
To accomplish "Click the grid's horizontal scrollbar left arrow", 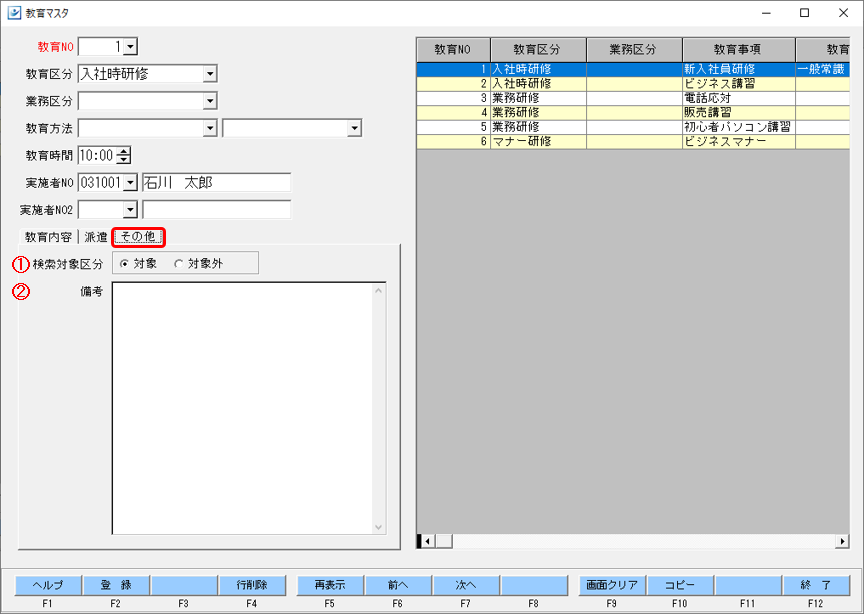I will [429, 541].
